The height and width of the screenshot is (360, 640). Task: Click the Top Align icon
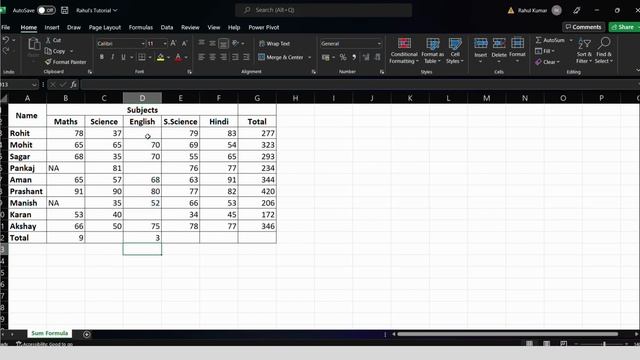(202, 43)
